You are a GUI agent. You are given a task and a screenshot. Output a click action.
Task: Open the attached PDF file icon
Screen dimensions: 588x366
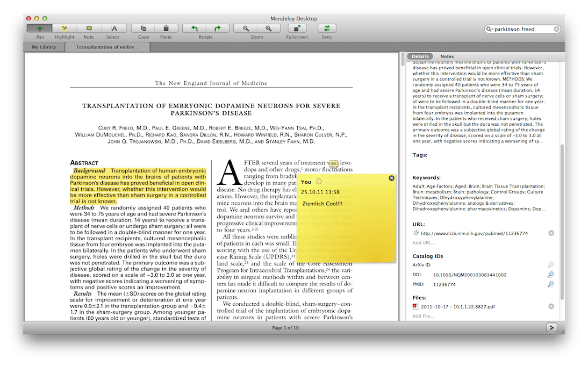[415, 306]
